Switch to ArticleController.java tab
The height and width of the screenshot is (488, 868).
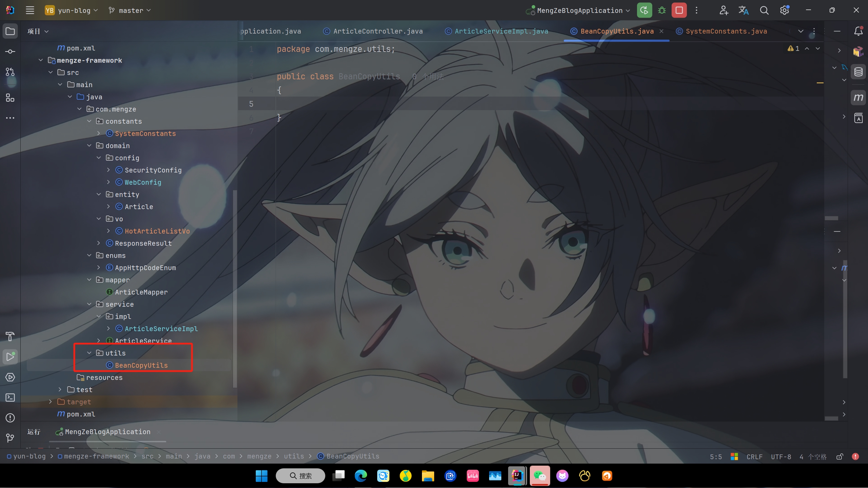pyautogui.click(x=378, y=31)
